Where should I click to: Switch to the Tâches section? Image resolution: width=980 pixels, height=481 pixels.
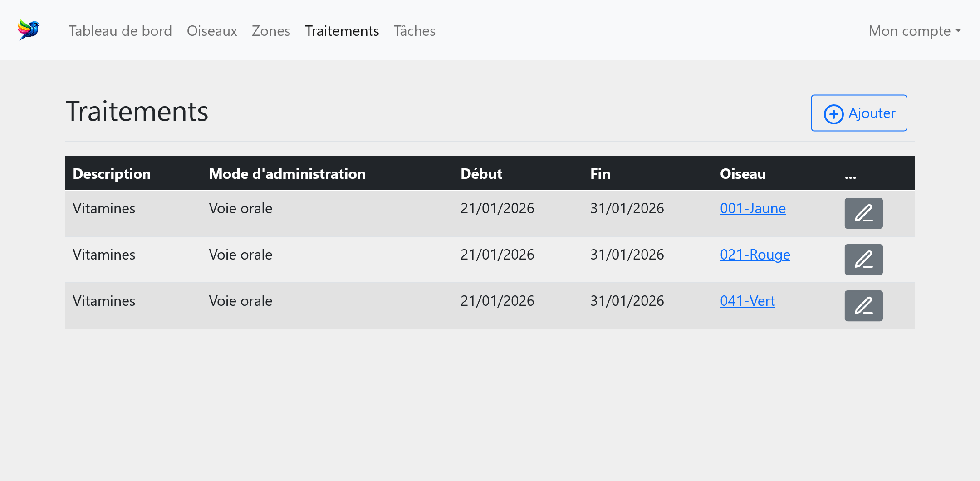(414, 31)
